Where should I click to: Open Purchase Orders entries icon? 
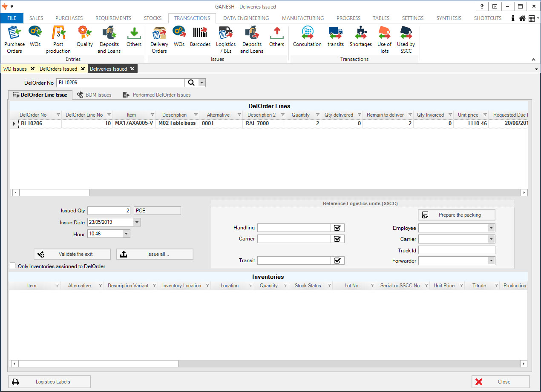[x=14, y=39]
